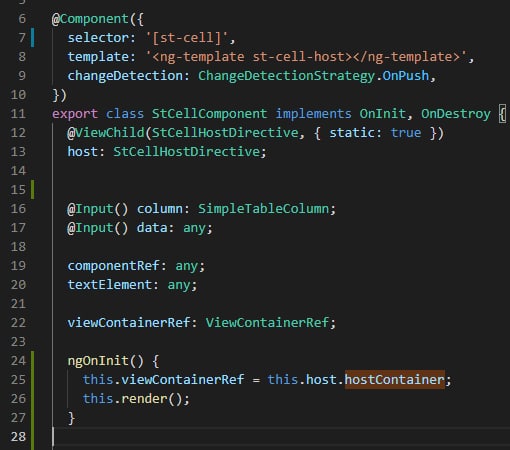The width and height of the screenshot is (510, 450).
Task: Click the 'ViewContainerRef' type on line 22
Action: (267, 323)
